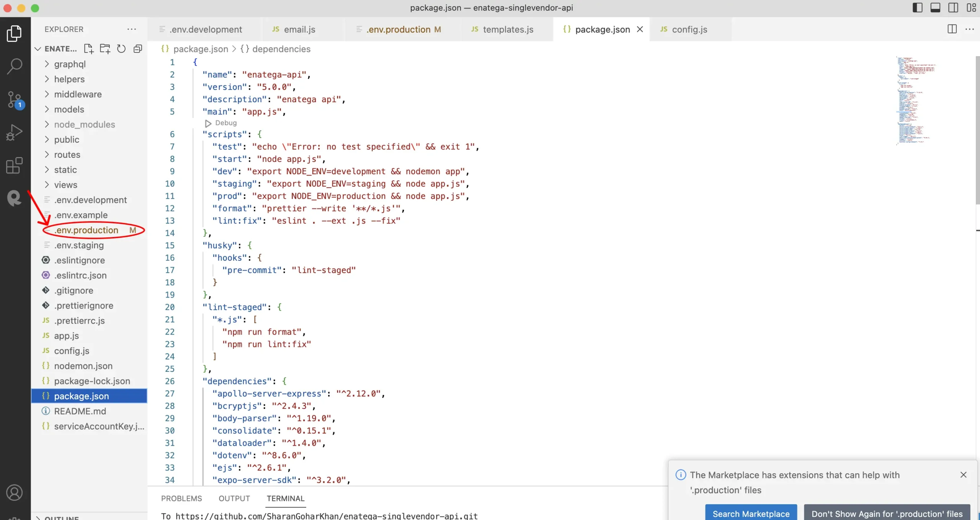Open the Run and Debug view
This screenshot has height=520, width=980.
tap(15, 132)
